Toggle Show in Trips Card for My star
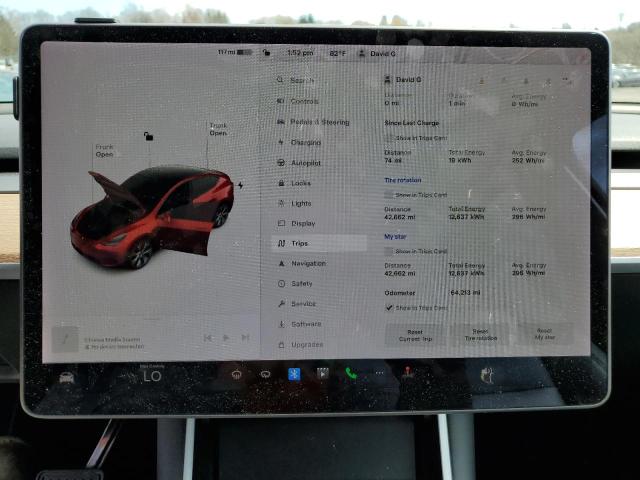The image size is (640, 480). coord(389,251)
